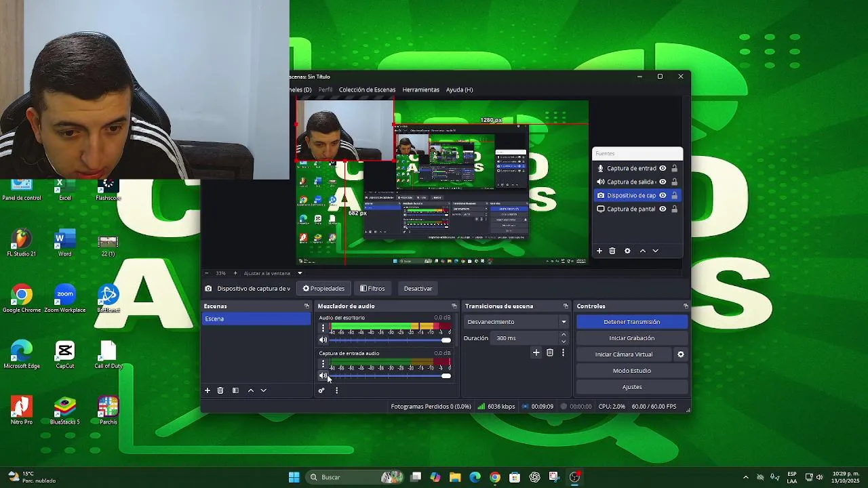Lock the Captura de salida source
Viewport: 868px width, 488px height.
pos(674,182)
